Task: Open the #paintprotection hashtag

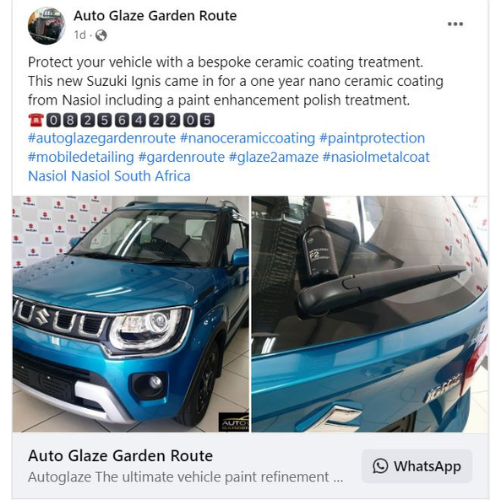Action: pyautogui.click(x=372, y=139)
